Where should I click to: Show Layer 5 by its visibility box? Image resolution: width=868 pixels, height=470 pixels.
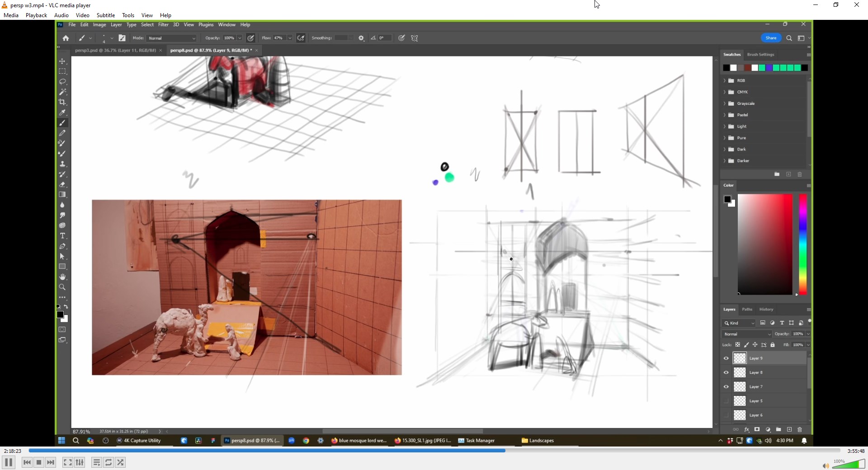pyautogui.click(x=726, y=401)
